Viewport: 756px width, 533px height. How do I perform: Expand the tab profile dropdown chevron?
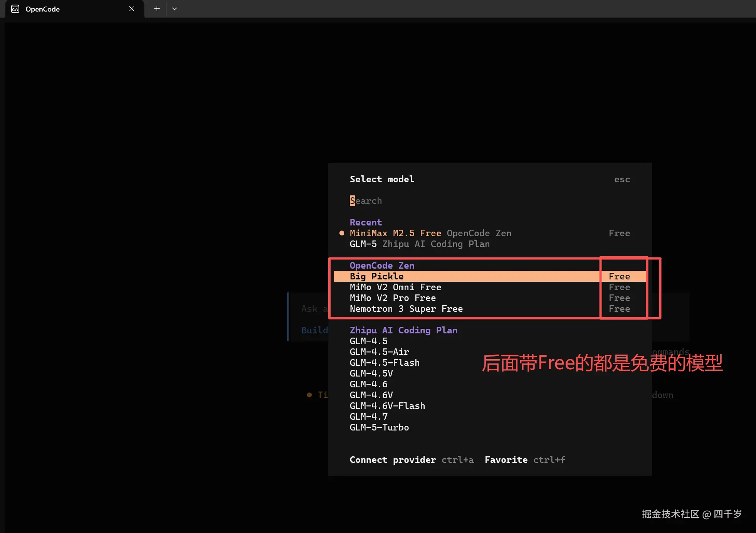(175, 9)
